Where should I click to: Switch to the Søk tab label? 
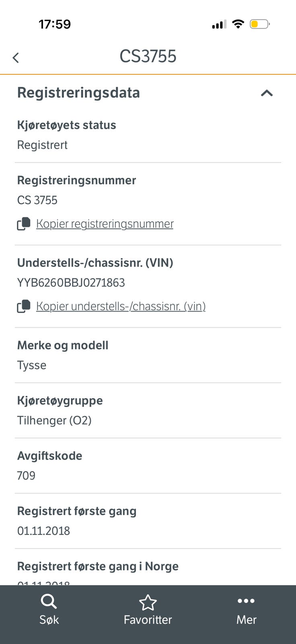[49, 620]
